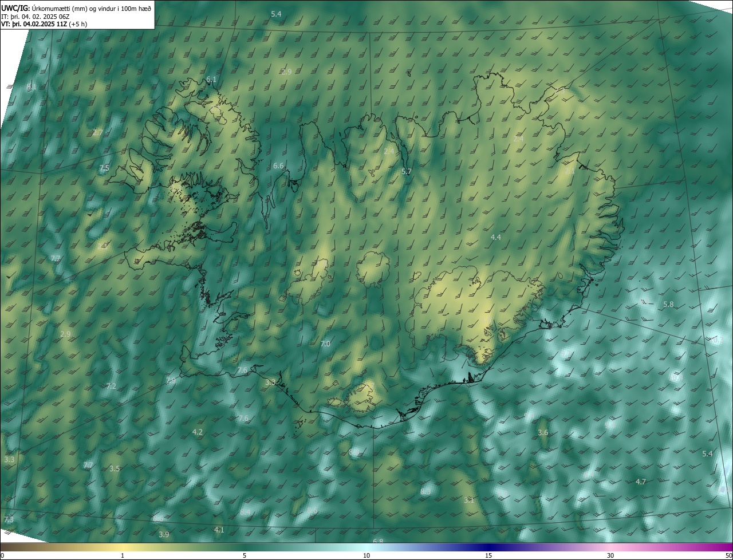The height and width of the screenshot is (560, 733).
Task: Pick the light pink colorbar segment above 30
Action: tap(610, 547)
